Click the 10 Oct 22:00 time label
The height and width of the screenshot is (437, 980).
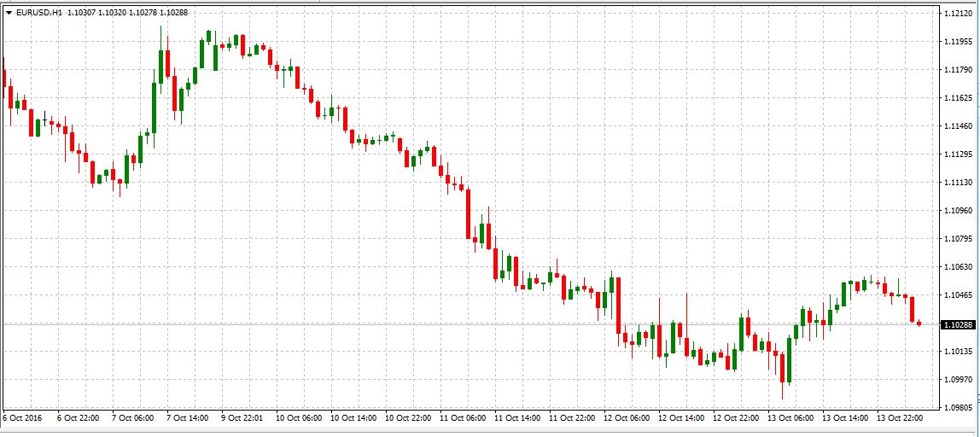pyautogui.click(x=408, y=417)
